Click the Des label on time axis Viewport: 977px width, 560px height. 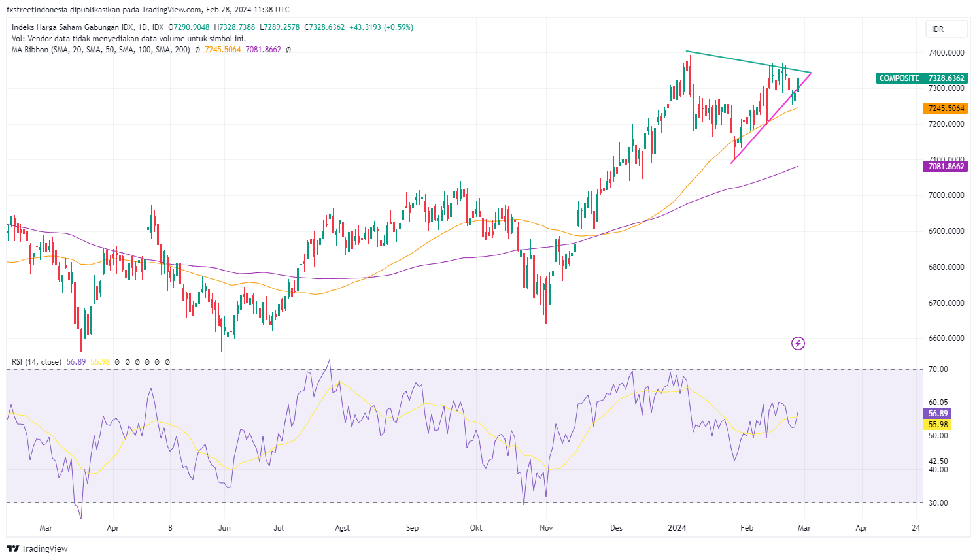[616, 528]
